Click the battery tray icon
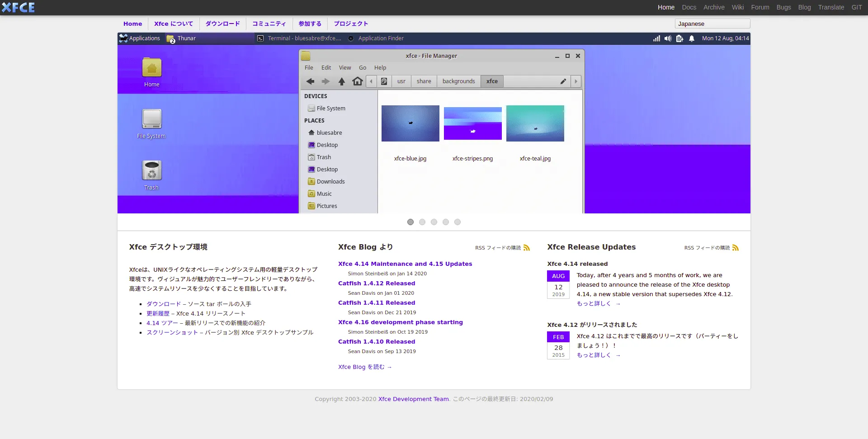The height and width of the screenshot is (439, 868). (679, 38)
